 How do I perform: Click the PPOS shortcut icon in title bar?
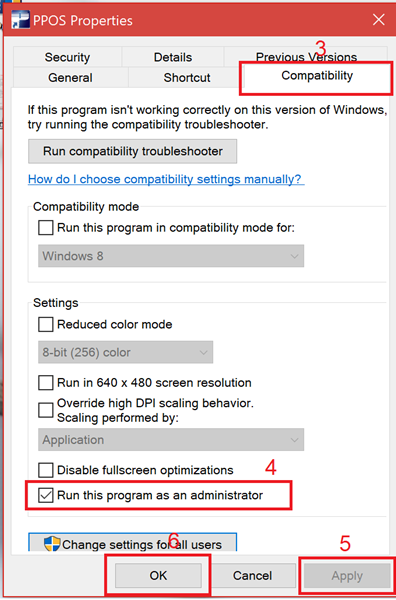pyautogui.click(x=20, y=20)
